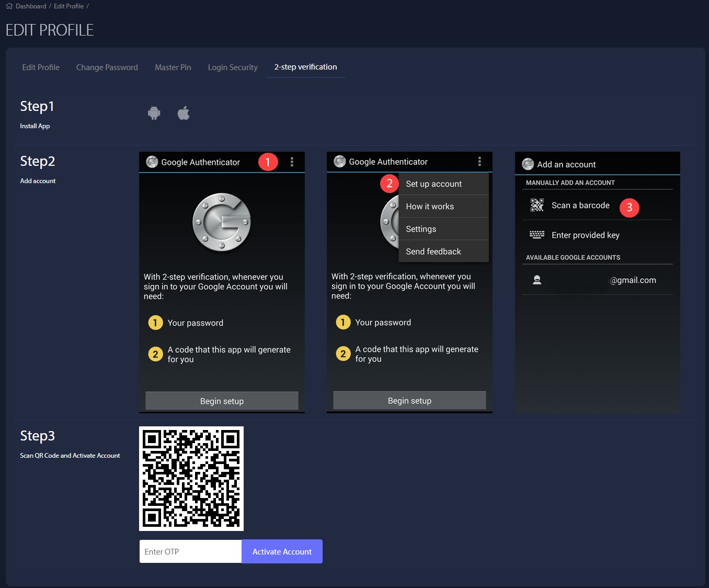Click the QR code image

(191, 479)
